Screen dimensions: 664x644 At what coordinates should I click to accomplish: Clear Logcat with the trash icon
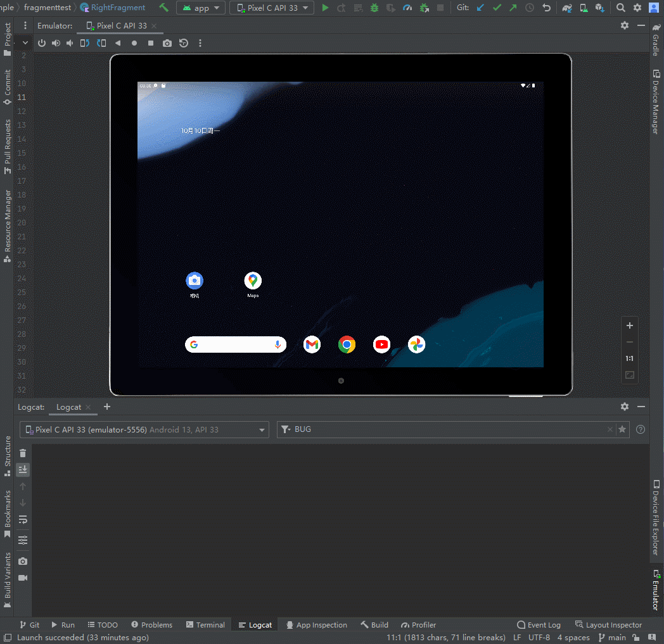pyautogui.click(x=23, y=453)
